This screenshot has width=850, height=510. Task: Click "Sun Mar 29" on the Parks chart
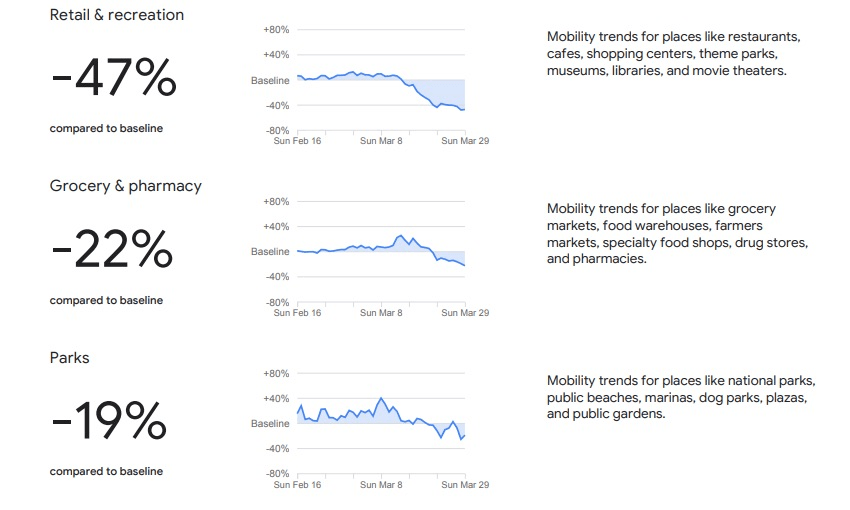click(x=465, y=485)
